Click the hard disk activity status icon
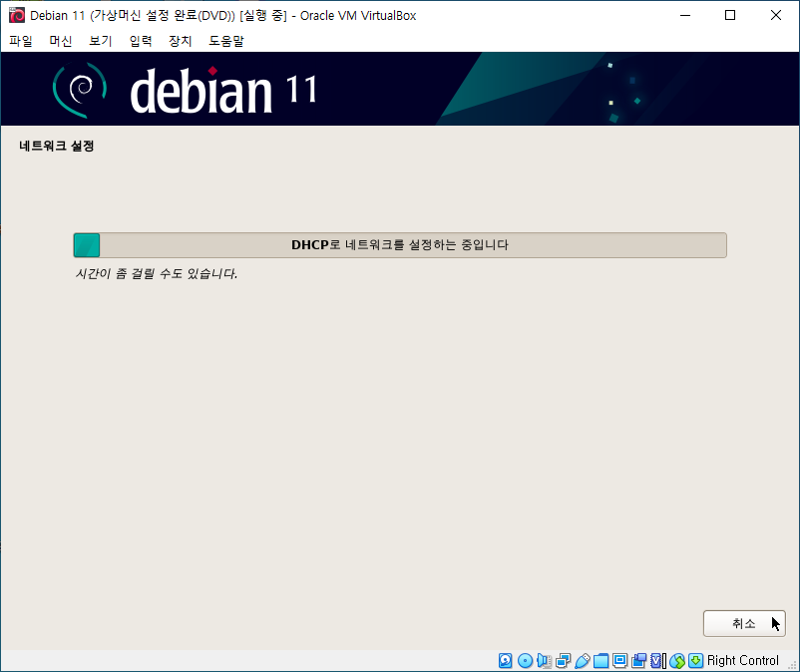This screenshot has width=800, height=672. tap(505, 661)
